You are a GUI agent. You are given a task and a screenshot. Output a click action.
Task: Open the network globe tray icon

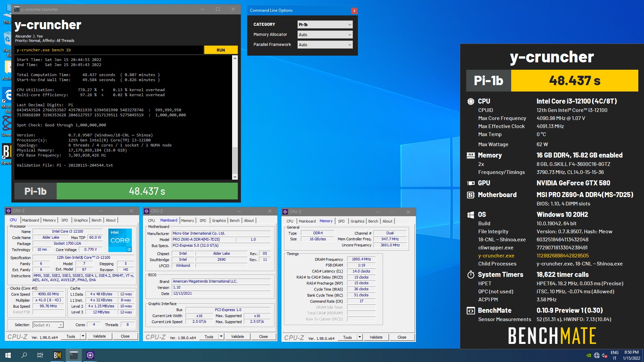pos(597,355)
